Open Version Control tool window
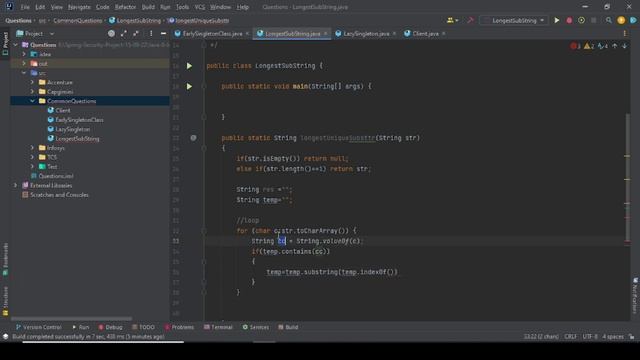 [38, 327]
